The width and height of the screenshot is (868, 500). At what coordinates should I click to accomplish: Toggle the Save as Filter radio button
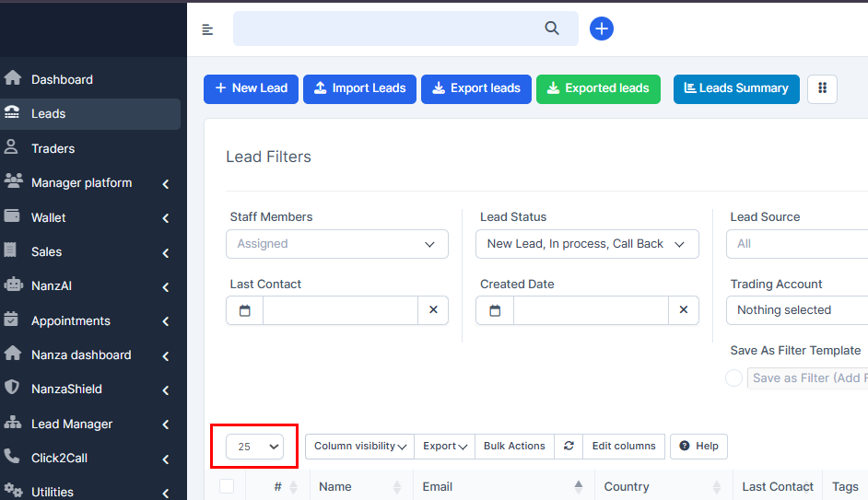pos(733,378)
